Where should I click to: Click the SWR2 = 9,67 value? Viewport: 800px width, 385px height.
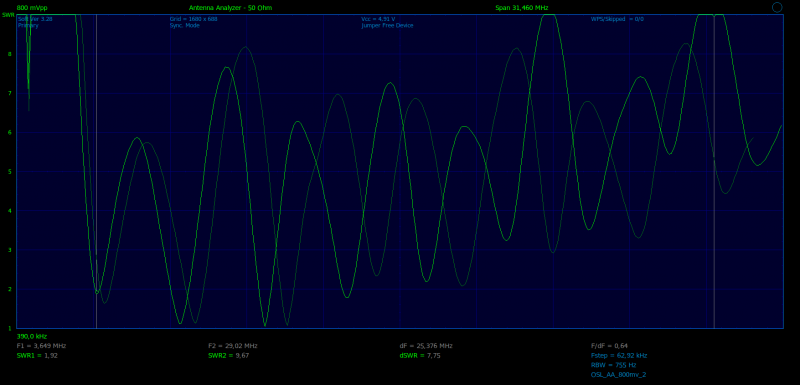tap(229, 355)
